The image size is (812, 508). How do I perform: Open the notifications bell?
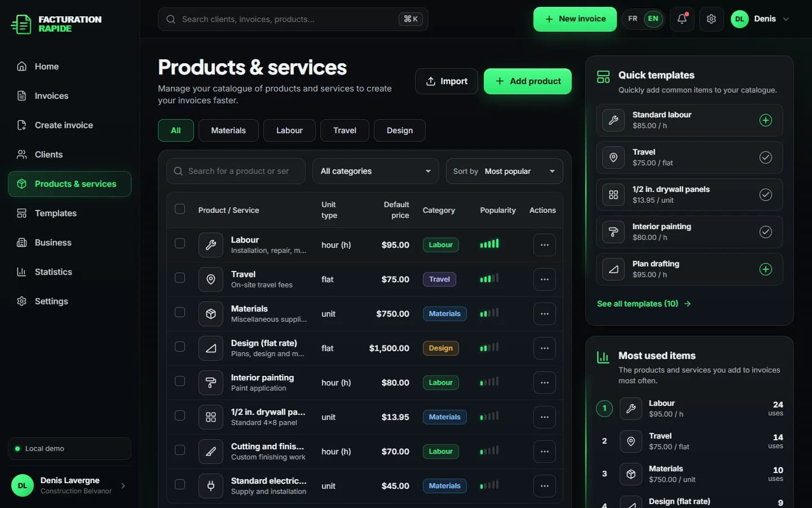click(682, 19)
